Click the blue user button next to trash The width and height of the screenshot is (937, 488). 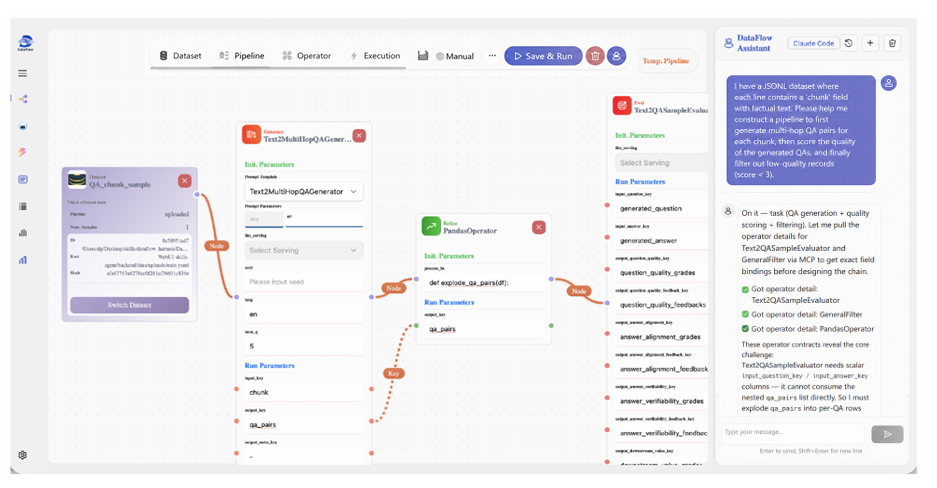(616, 56)
